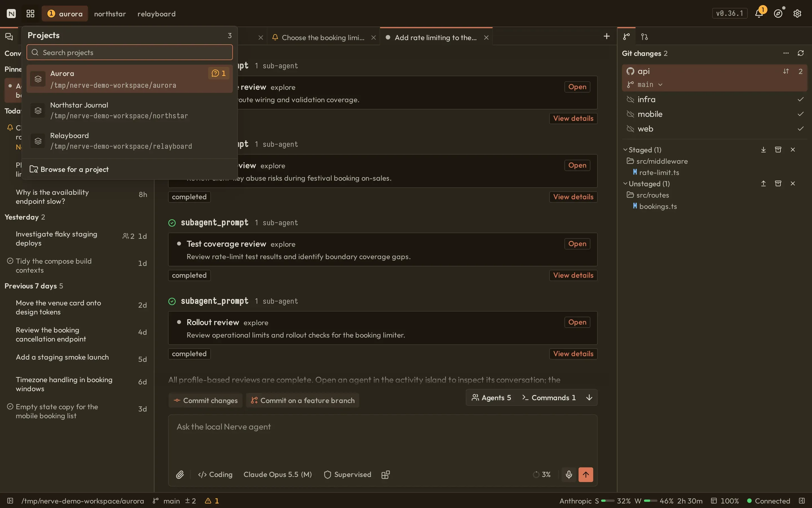Image resolution: width=812 pixels, height=508 pixels.
Task: Unstage all staged files
Action: point(763,150)
